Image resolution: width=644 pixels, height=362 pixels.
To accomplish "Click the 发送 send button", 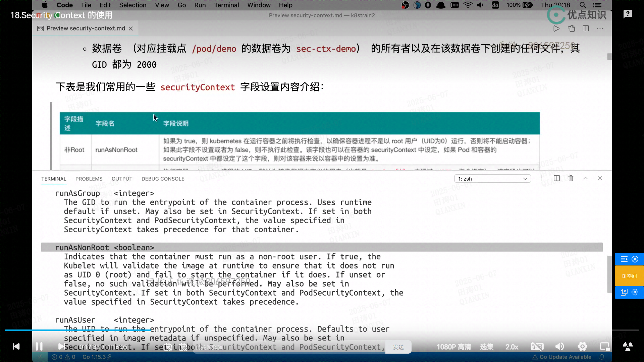I will coord(398,347).
